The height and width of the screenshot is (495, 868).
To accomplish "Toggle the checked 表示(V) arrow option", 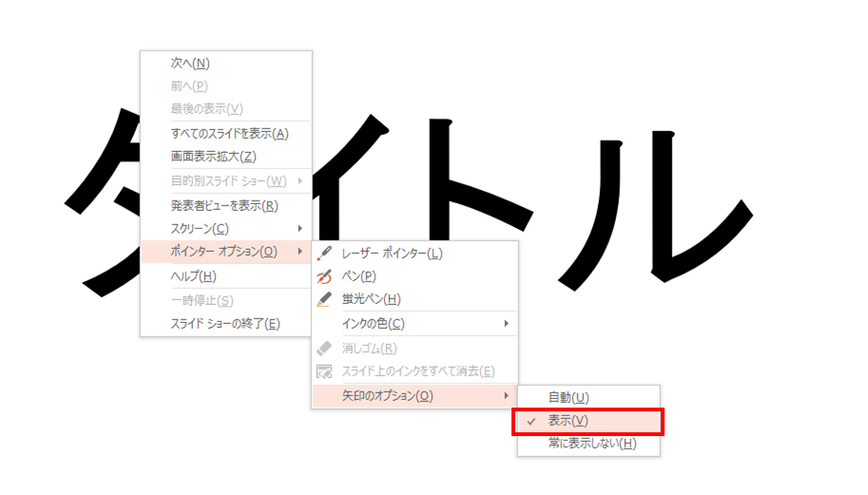I will (588, 421).
